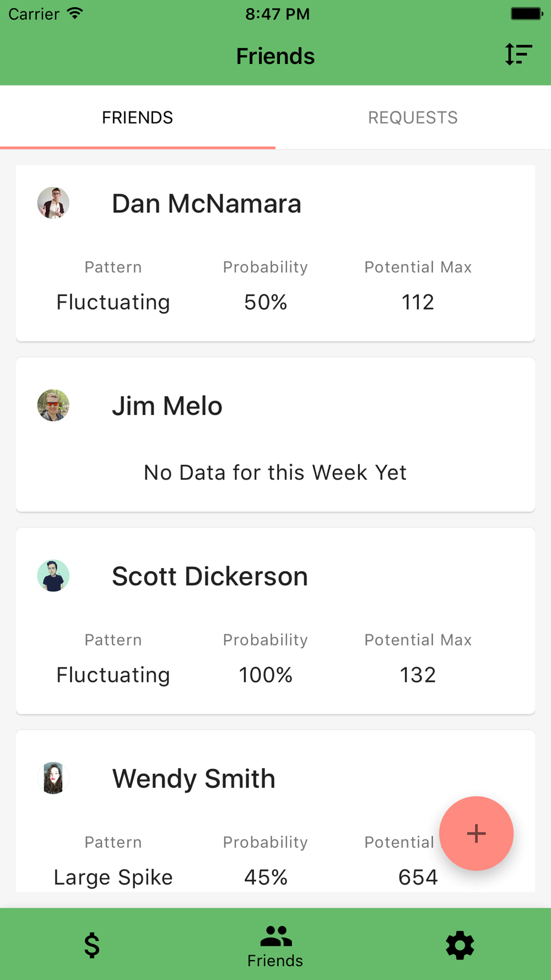Tap Jim Melo's profile picture

point(53,405)
